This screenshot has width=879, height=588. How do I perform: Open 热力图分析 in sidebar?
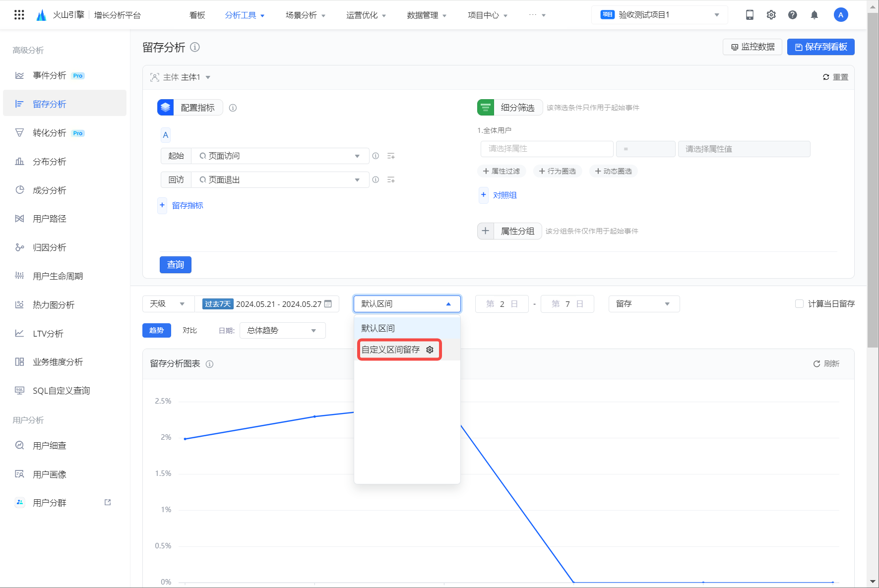(x=65, y=305)
